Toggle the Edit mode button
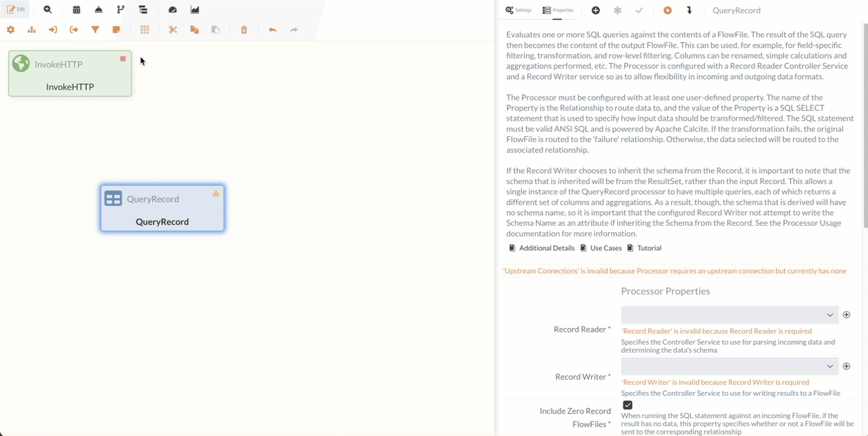868x436 pixels. (16, 10)
